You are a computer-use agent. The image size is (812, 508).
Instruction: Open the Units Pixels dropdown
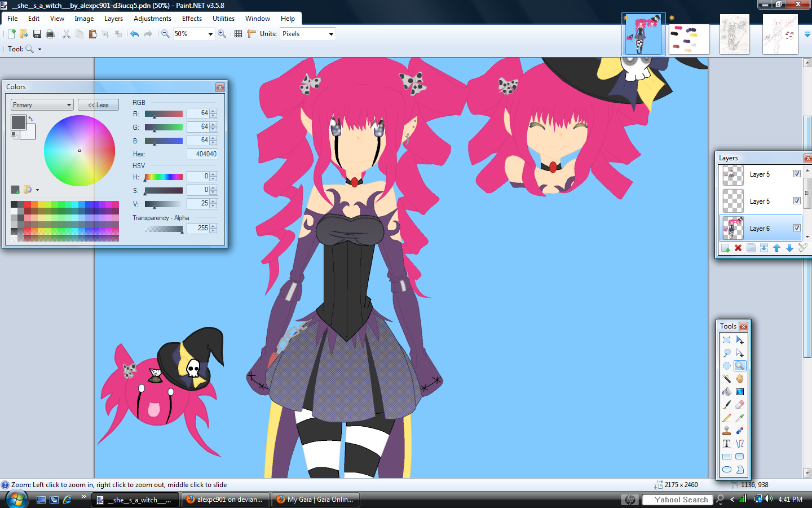(331, 34)
